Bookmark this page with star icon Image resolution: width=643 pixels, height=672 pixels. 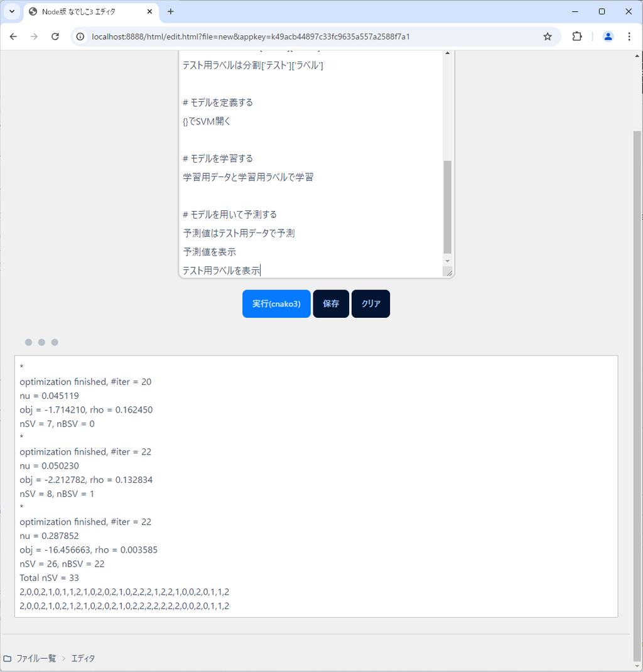(548, 36)
